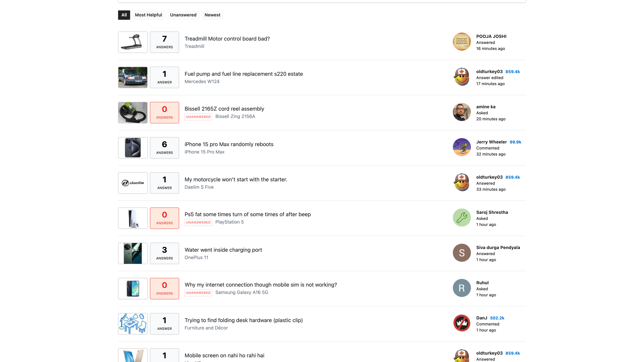This screenshot has height=362, width=644.
Task: Open 'Ps5 fat some times turn of' question
Action: tap(248, 214)
